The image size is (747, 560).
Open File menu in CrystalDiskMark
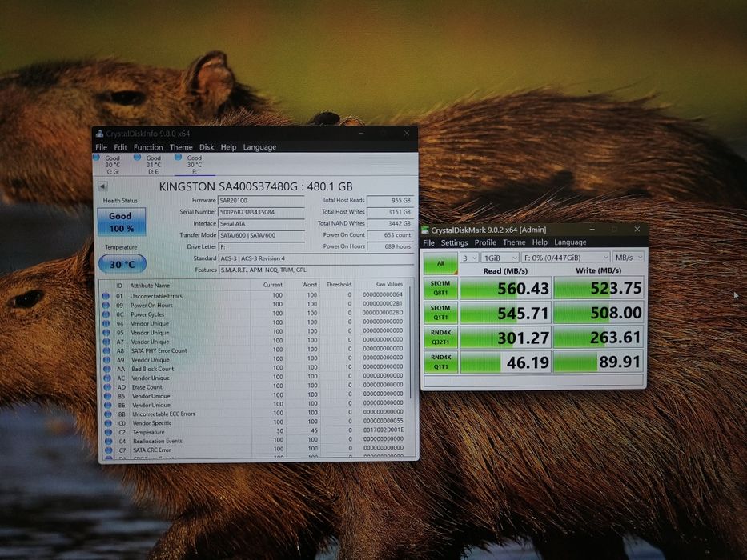pyautogui.click(x=429, y=243)
